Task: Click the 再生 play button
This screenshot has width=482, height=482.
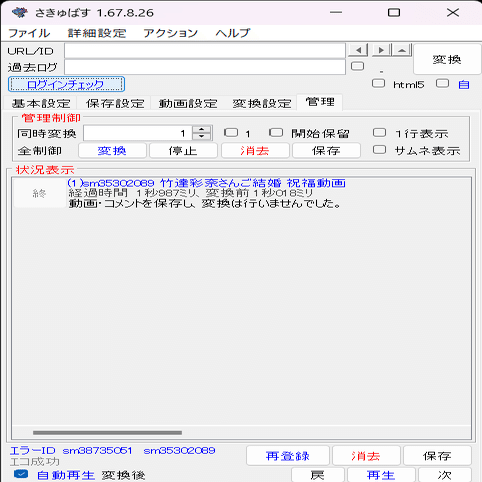Action: pos(381,475)
